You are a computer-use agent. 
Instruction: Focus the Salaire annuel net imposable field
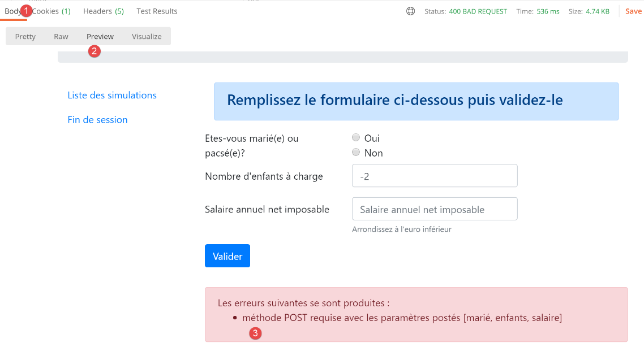pos(435,209)
